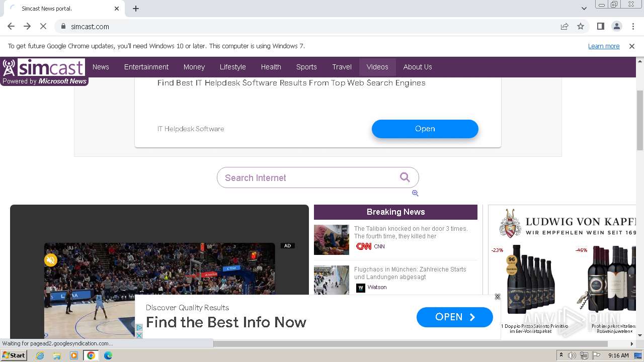
Task: Dismiss the Chrome update notification bar
Action: click(632, 46)
